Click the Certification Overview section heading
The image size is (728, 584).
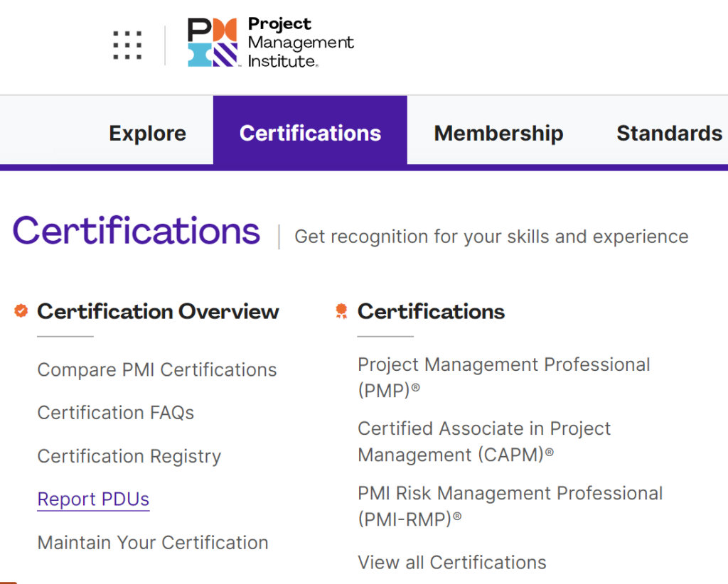(x=159, y=311)
